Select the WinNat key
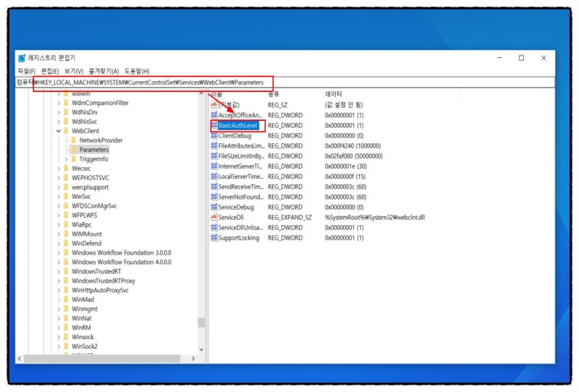579x392 pixels. point(82,318)
